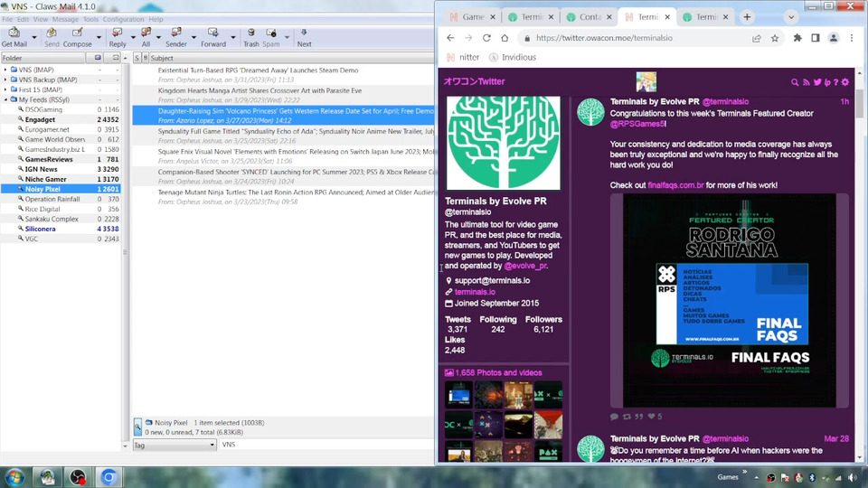
Task: Click the Twitter bird icon in Nitter header
Action: point(817,82)
